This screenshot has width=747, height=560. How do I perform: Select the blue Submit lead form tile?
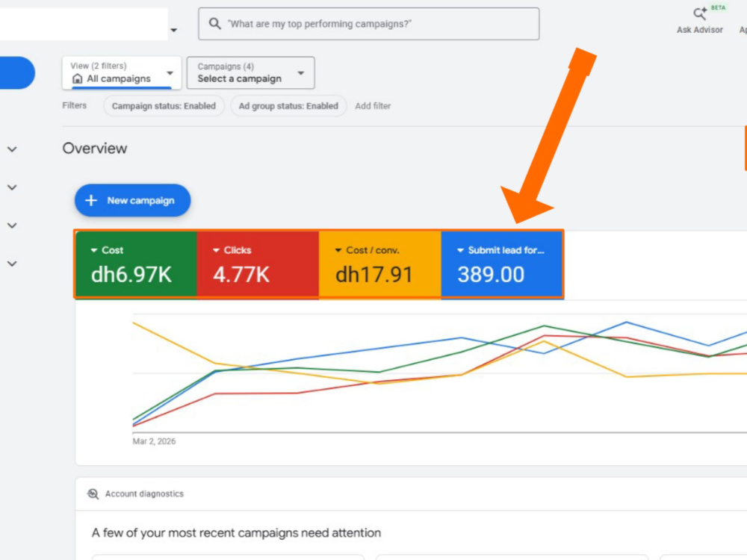pyautogui.click(x=502, y=265)
